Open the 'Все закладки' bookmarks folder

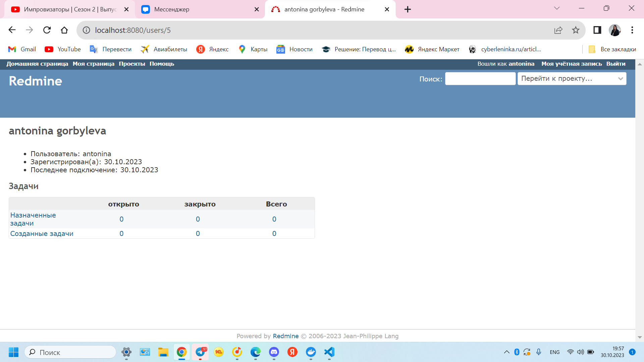pos(612,49)
